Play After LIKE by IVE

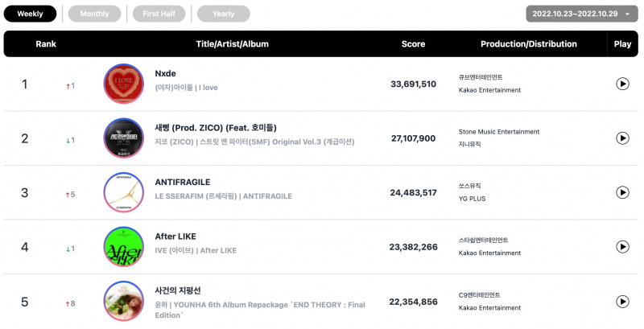[x=622, y=247]
